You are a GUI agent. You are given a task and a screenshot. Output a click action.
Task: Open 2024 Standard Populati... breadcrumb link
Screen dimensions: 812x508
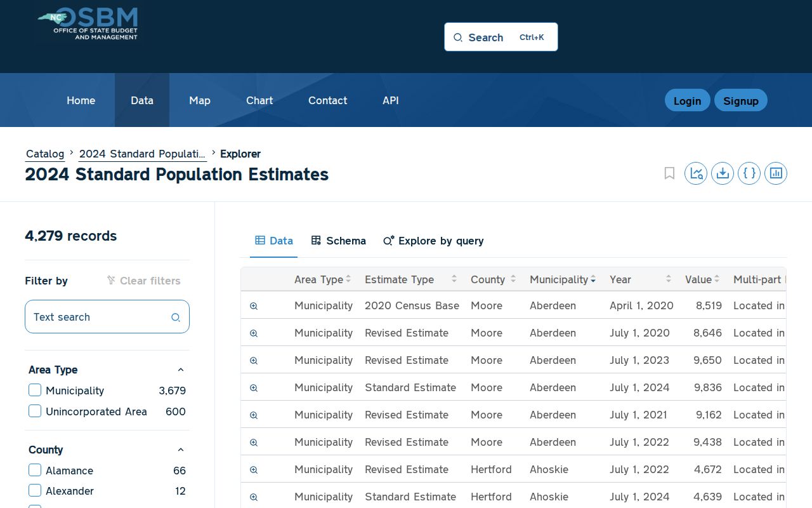142,154
